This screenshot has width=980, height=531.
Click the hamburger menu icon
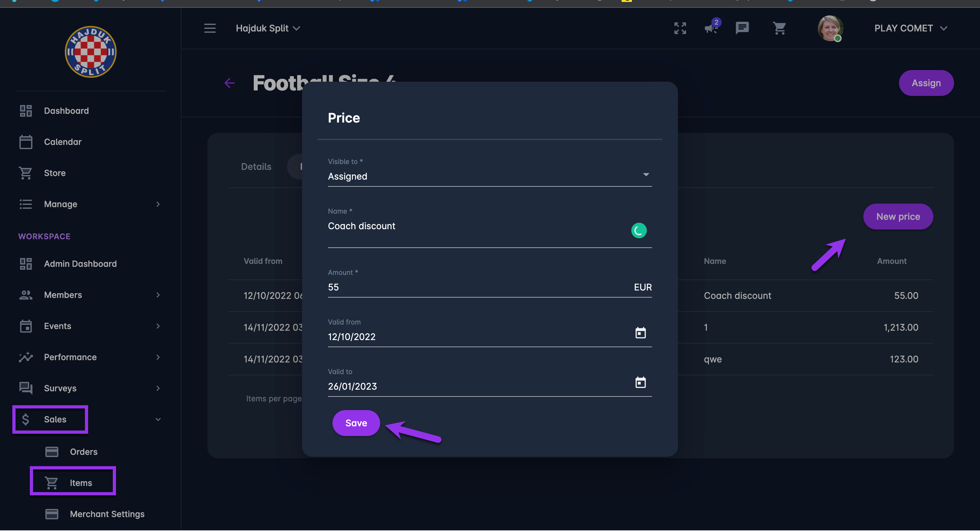coord(210,28)
